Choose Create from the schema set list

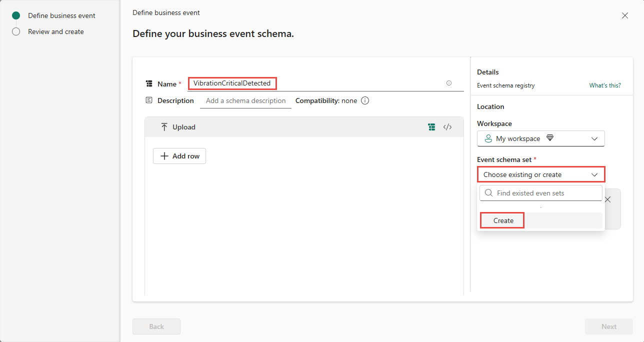[x=503, y=220]
